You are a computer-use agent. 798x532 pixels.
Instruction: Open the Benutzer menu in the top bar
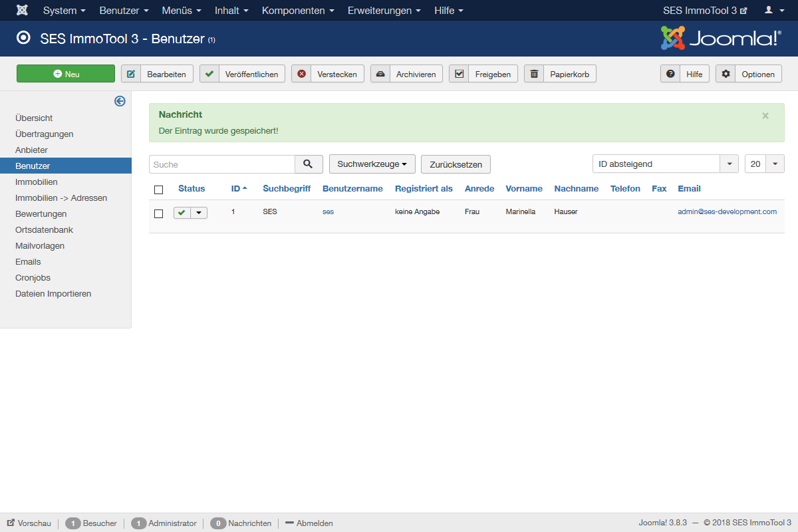[x=124, y=11]
